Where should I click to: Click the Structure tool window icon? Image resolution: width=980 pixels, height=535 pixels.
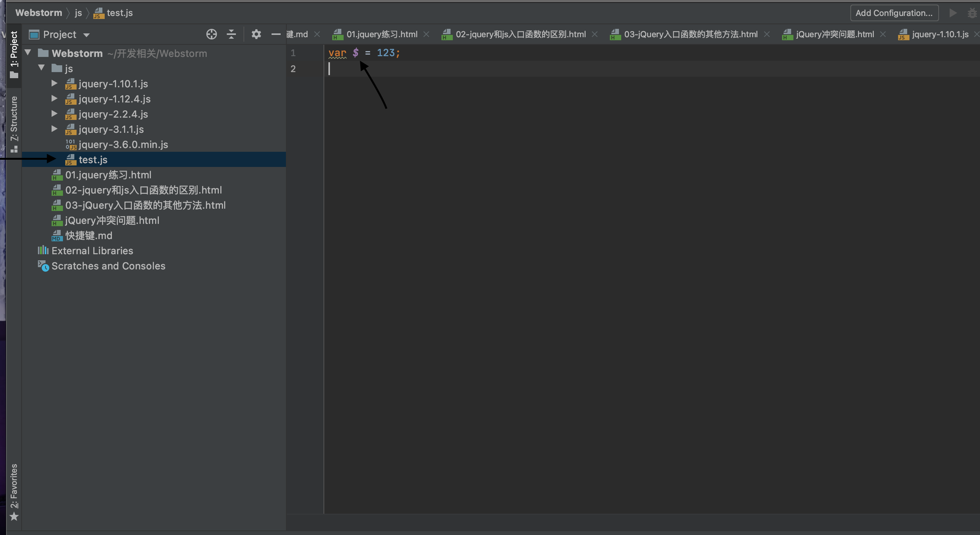(14, 149)
